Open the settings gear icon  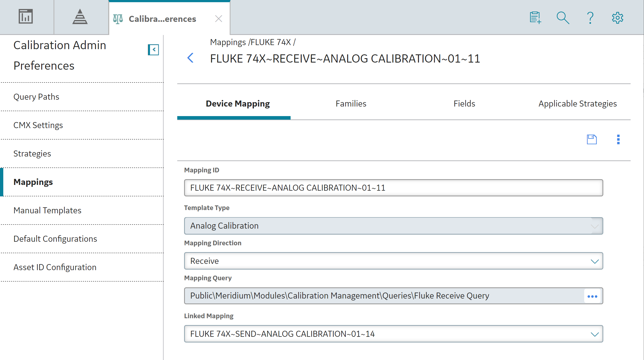tap(618, 18)
